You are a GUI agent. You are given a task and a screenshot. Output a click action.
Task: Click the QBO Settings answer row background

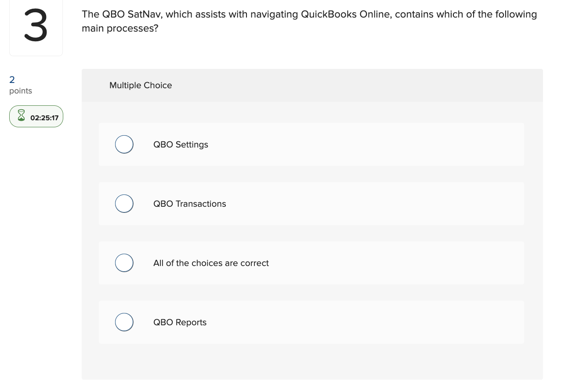[x=351, y=144]
